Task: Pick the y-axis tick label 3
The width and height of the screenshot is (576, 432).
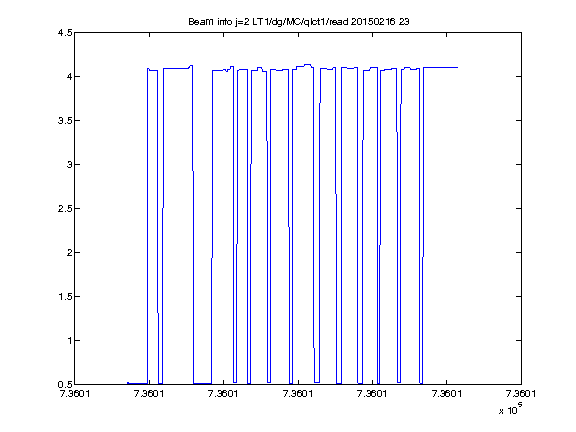Action: click(69, 165)
